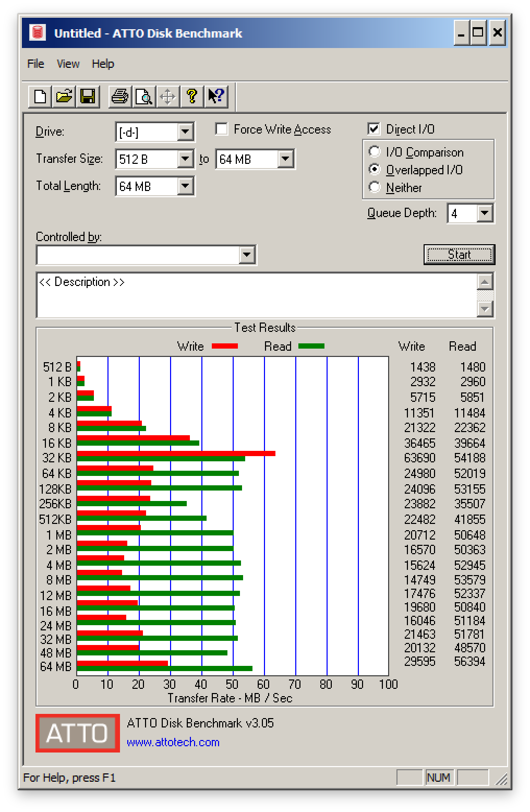The width and height of the screenshot is (530, 812).
Task: Click the 32 KB red write bar
Action: (176, 453)
